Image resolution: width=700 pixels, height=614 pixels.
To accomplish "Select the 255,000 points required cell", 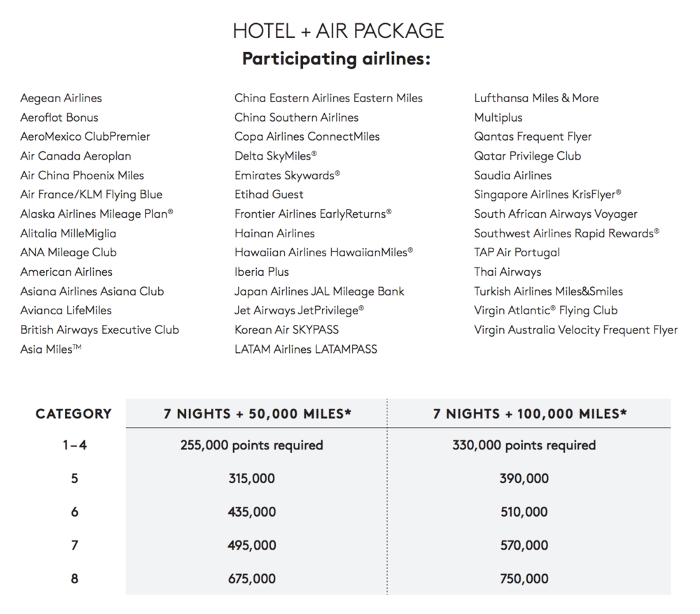I will (x=252, y=445).
